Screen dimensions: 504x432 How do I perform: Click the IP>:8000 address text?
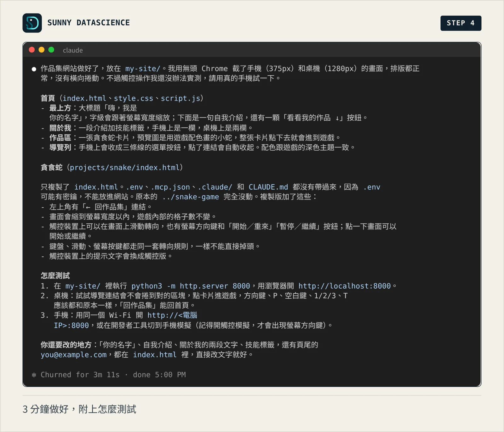click(71, 325)
